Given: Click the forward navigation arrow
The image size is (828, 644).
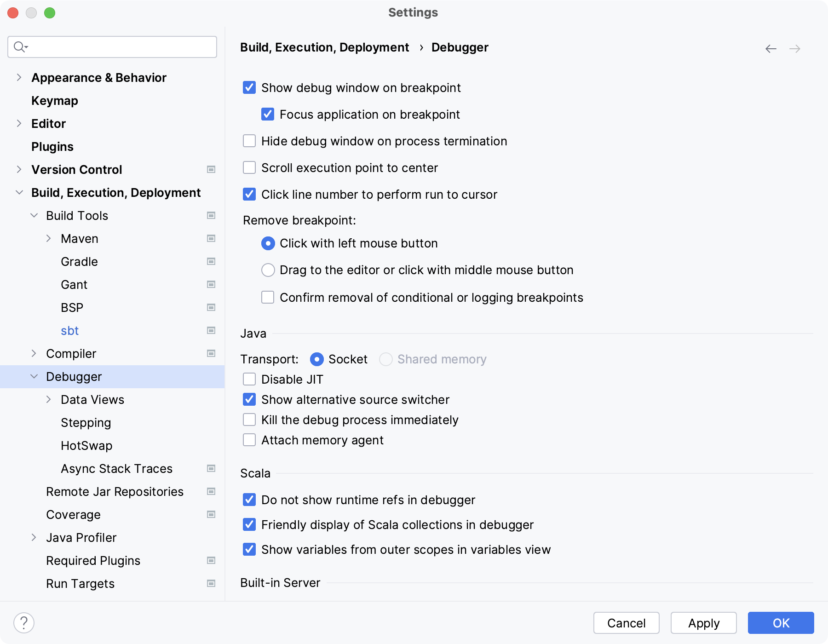Looking at the screenshot, I should coord(795,48).
